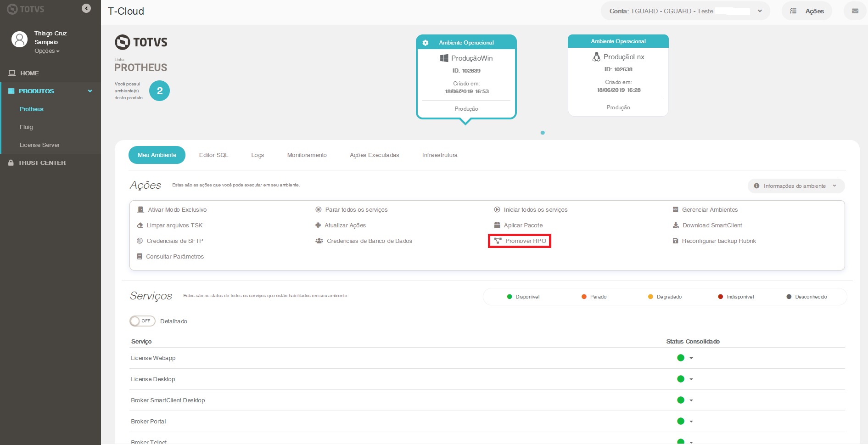868x445 pixels.
Task: Open Fluig in the sidebar
Action: [26, 127]
